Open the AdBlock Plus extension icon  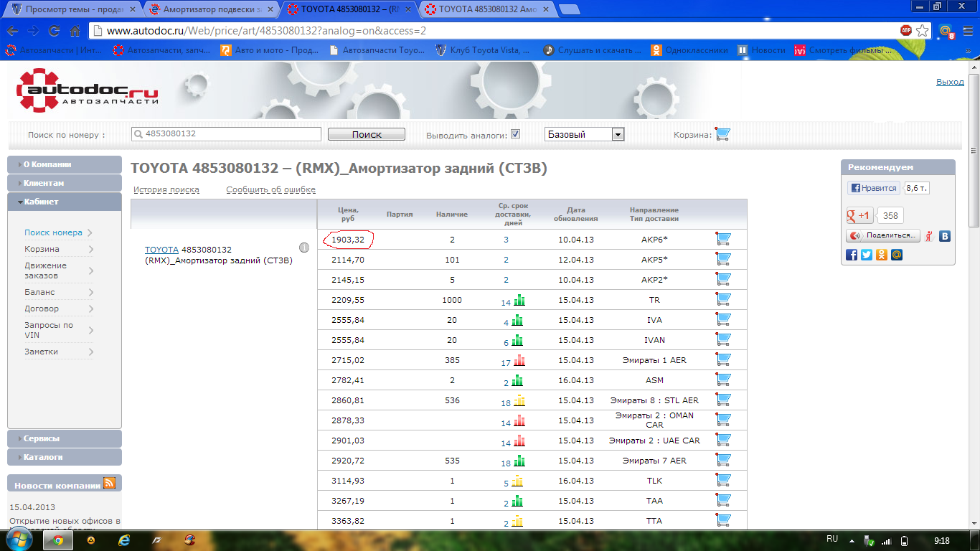point(906,31)
